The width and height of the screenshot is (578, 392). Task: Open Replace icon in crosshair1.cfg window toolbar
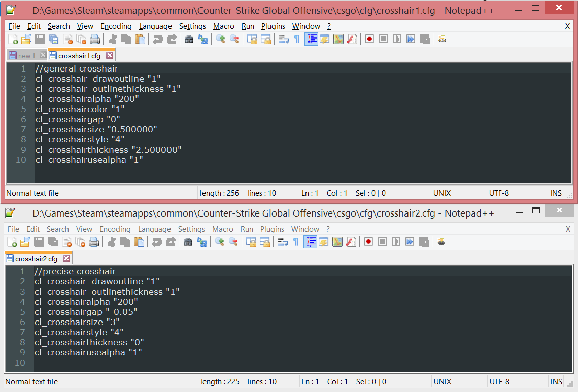point(203,39)
